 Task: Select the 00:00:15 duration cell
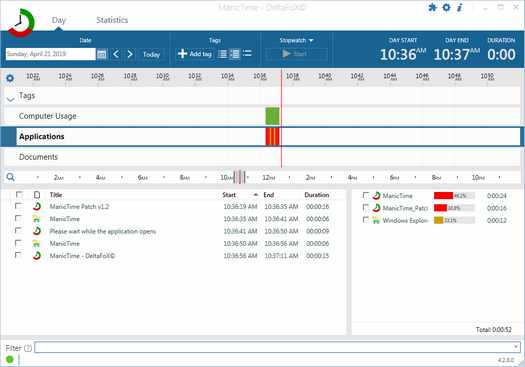coord(317,256)
